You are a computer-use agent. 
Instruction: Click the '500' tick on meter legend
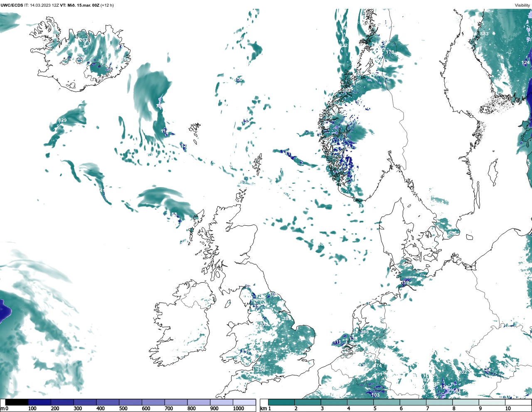point(123,409)
